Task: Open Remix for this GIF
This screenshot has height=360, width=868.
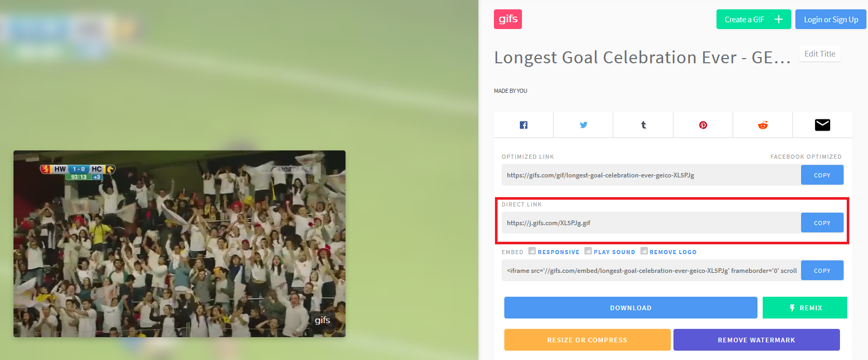Action: click(805, 308)
